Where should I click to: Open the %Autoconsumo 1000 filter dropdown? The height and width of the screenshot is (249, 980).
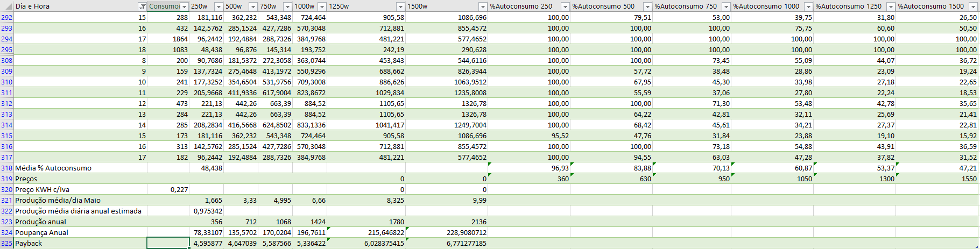pos(808,6)
